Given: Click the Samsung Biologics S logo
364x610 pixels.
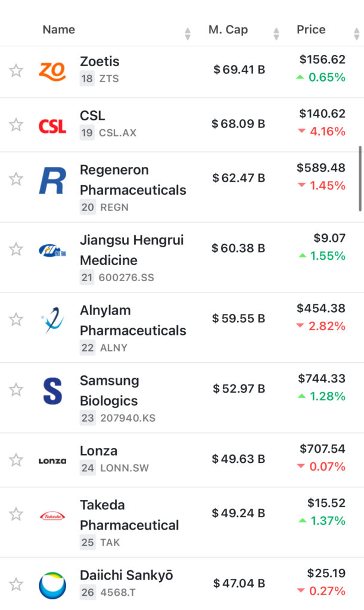Looking at the screenshot, I should [x=52, y=390].
